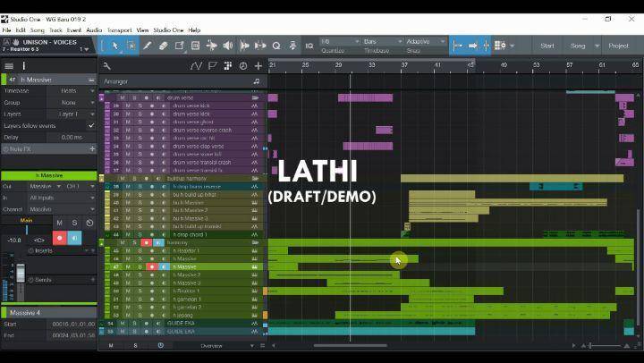
Task: Click the folder icon of the 'drum verse' folder track
Action: 255,97
